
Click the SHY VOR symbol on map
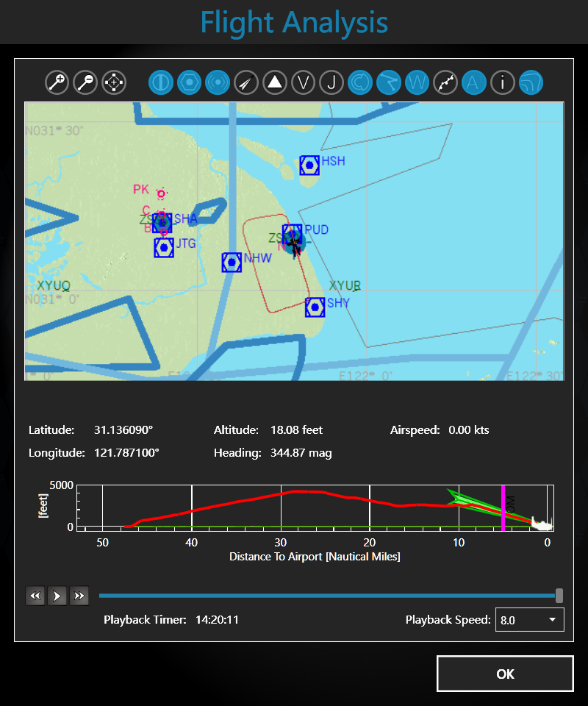(x=315, y=307)
